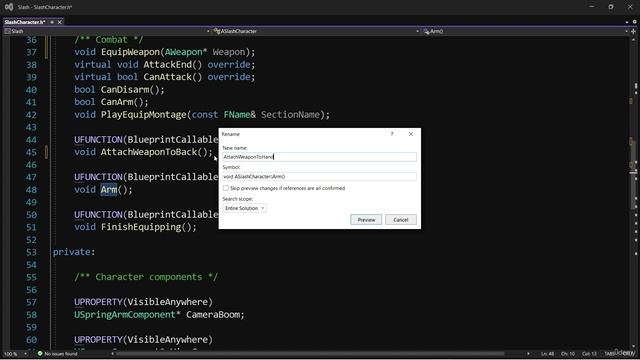Click the 'No issues found' status indicator

57,354
